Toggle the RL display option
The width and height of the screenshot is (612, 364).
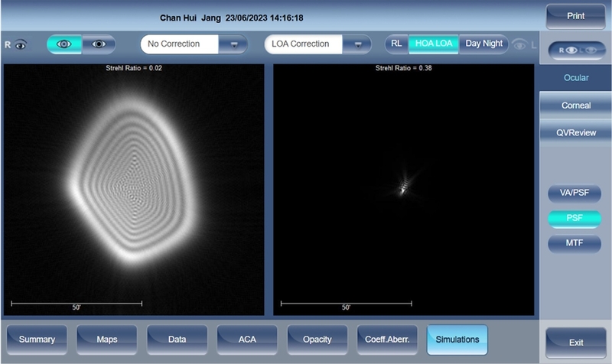[396, 44]
